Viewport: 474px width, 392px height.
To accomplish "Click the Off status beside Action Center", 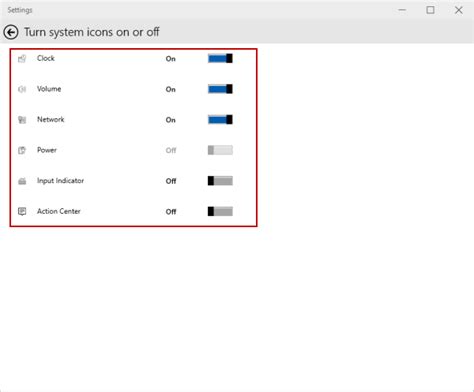I will pos(171,212).
